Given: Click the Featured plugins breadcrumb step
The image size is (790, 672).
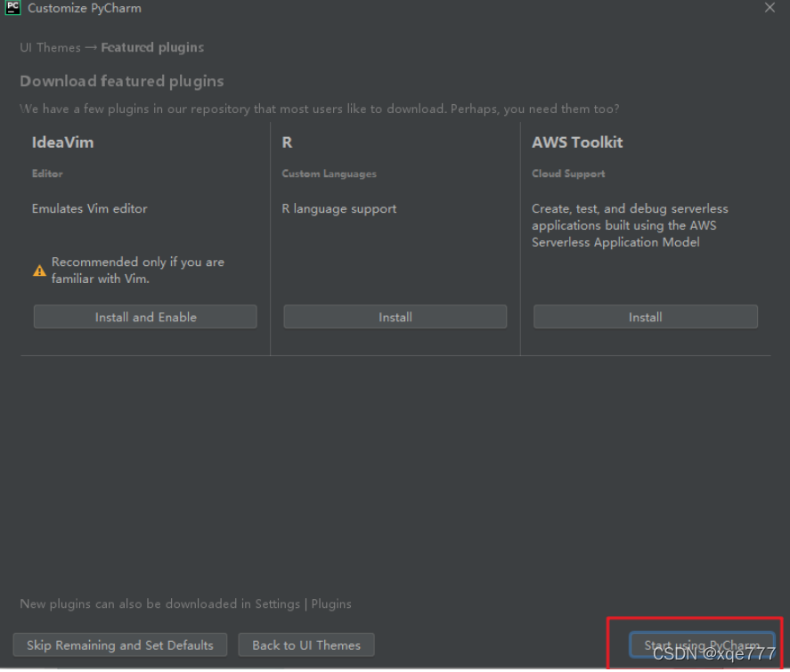Looking at the screenshot, I should click(x=152, y=47).
